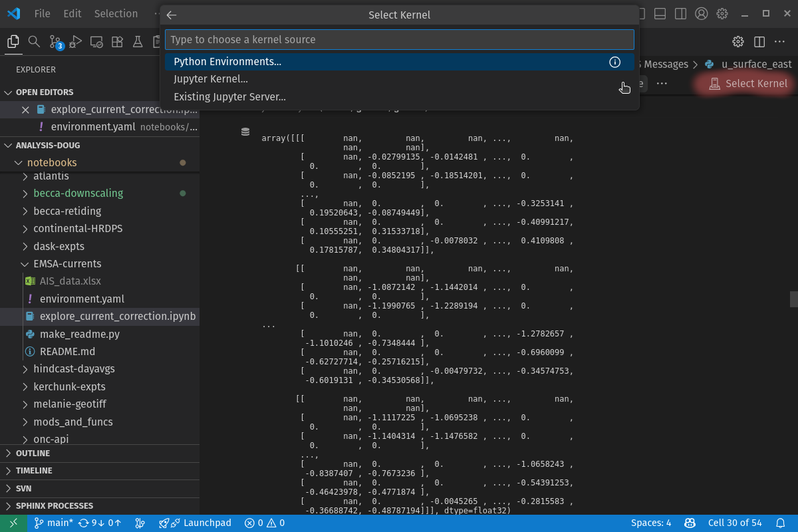Click the cell output database icon
798x532 pixels.
pos(245,132)
